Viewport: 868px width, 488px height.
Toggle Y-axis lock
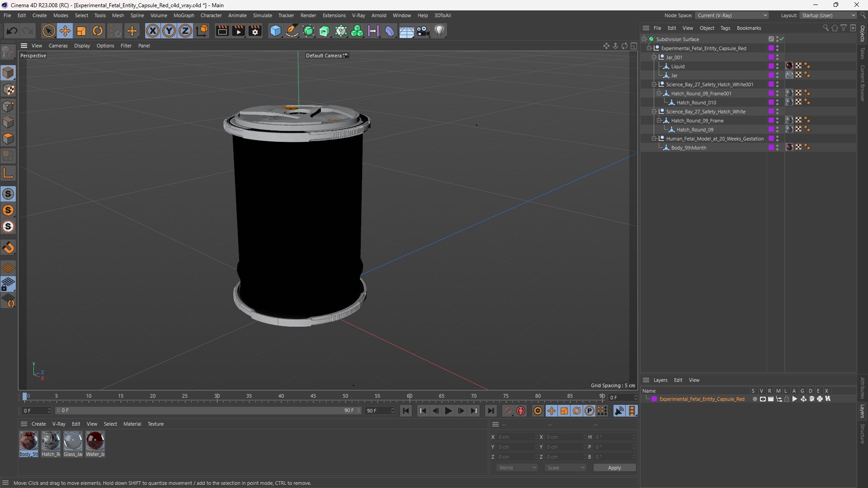point(169,31)
